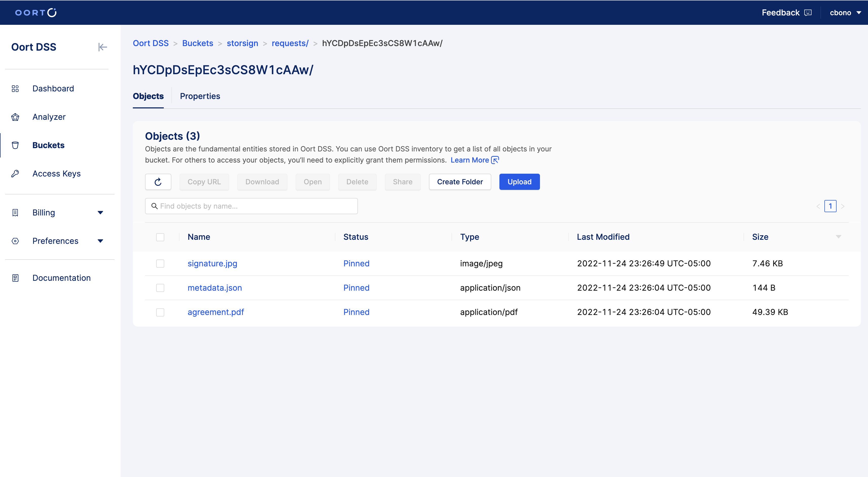Collapse the Oort DSS sidebar arrow icon
The width and height of the screenshot is (868, 477).
pyautogui.click(x=102, y=47)
